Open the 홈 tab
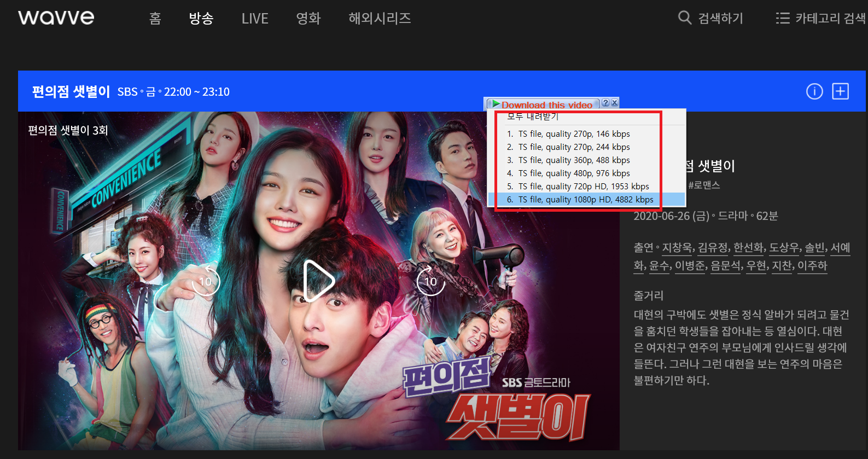The image size is (868, 459). pos(155,19)
